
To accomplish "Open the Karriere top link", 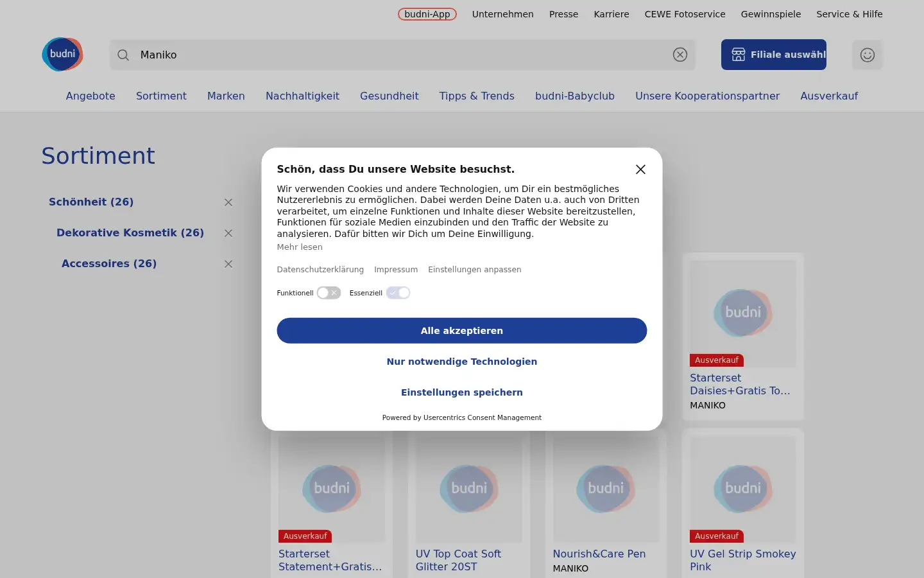I will (612, 14).
